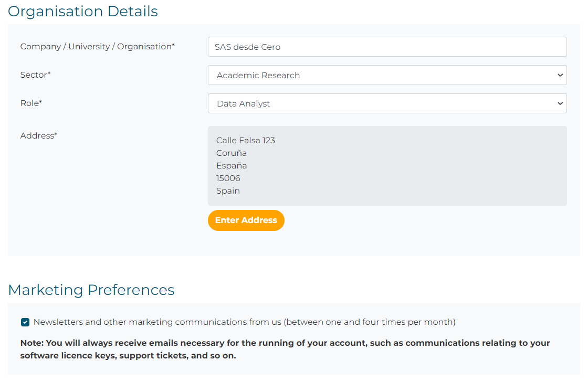
Task: Click the Newsletters and other marketing communications label
Action: click(x=244, y=322)
